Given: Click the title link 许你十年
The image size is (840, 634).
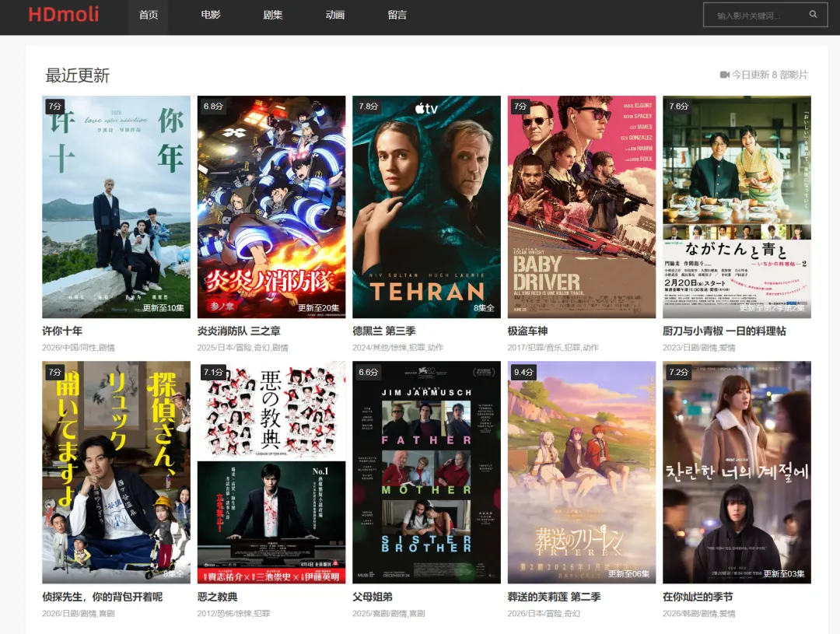Looking at the screenshot, I should [62, 331].
